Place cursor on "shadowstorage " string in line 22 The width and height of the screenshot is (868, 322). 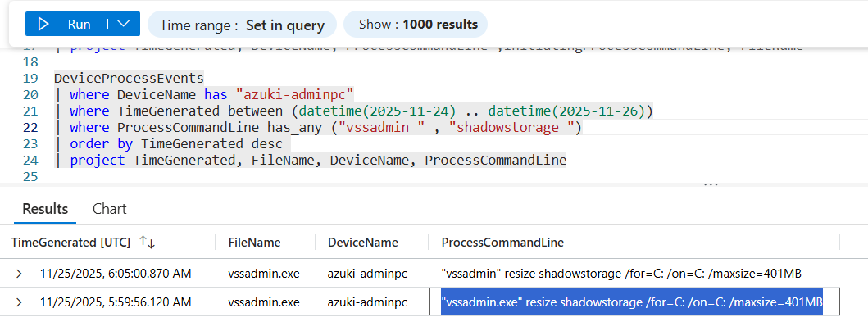click(x=512, y=128)
